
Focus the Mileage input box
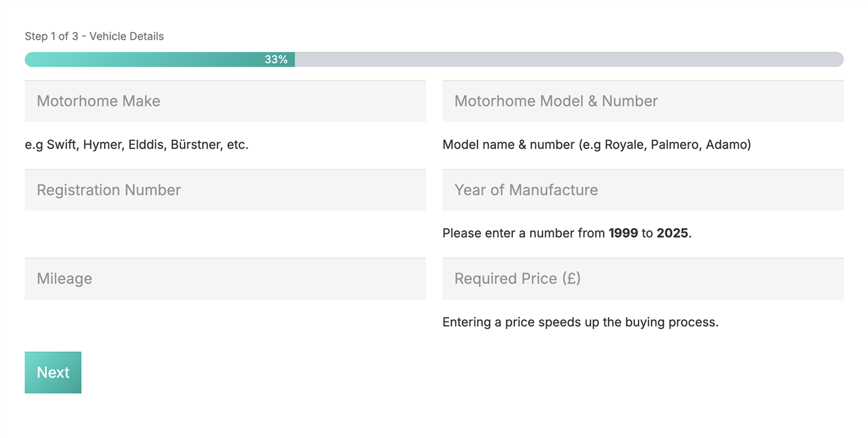coord(225,278)
